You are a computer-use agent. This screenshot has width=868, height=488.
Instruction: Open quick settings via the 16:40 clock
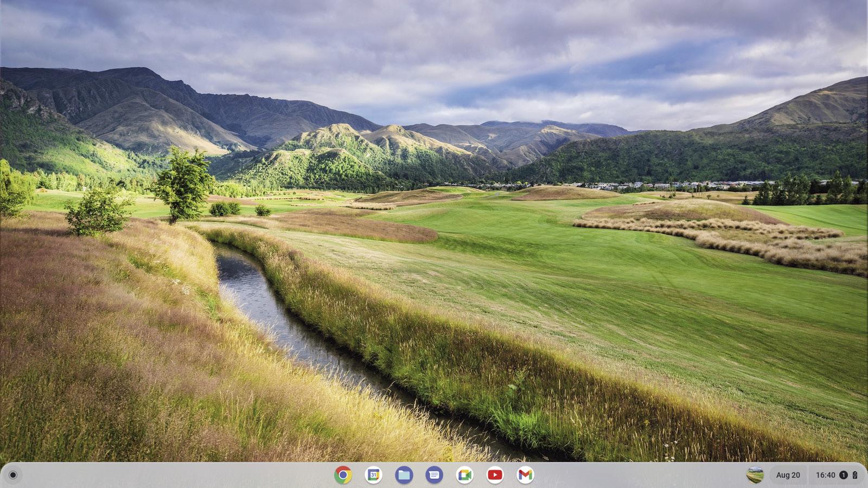(826, 475)
